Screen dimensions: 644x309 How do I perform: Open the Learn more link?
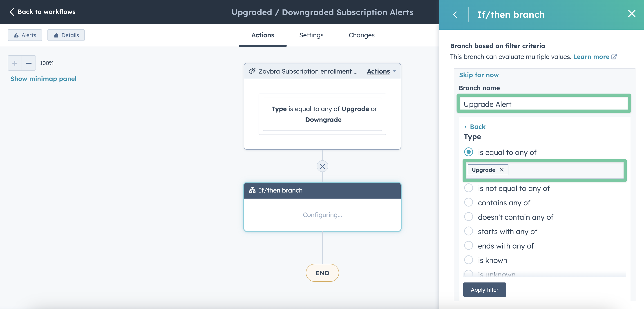pos(591,57)
